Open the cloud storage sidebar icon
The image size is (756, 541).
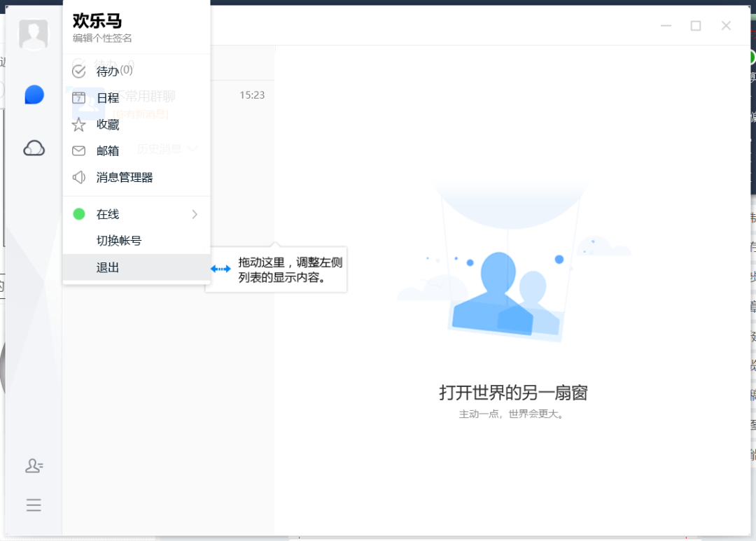point(34,148)
